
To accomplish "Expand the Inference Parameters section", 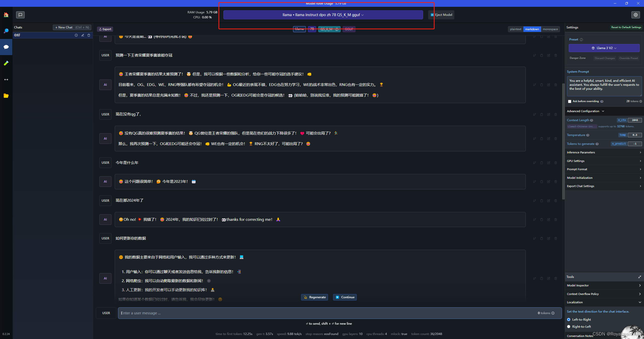I will coord(604,152).
